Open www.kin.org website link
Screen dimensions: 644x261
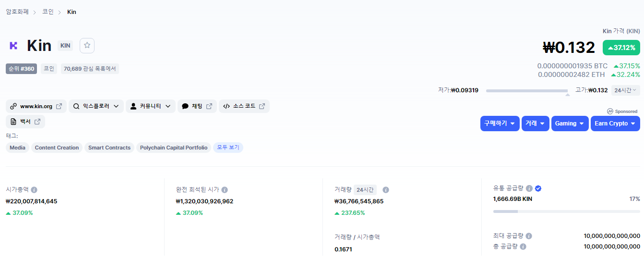[36, 106]
